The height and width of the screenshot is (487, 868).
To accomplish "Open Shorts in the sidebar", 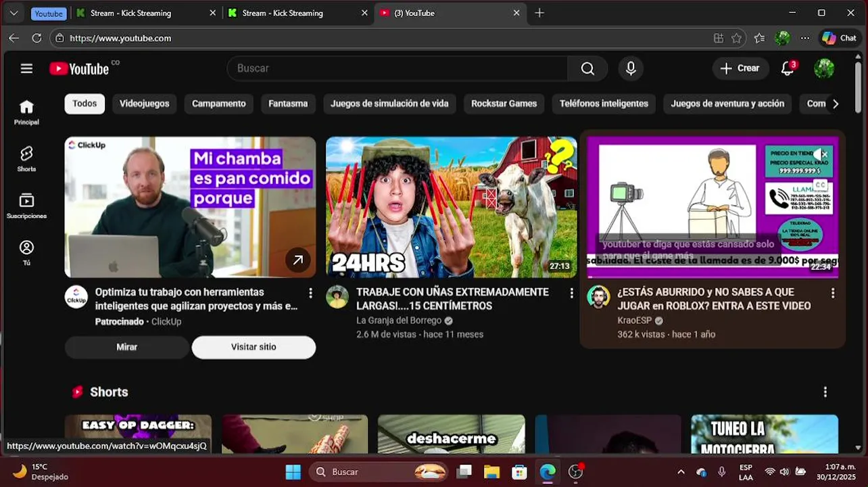I will click(x=26, y=159).
